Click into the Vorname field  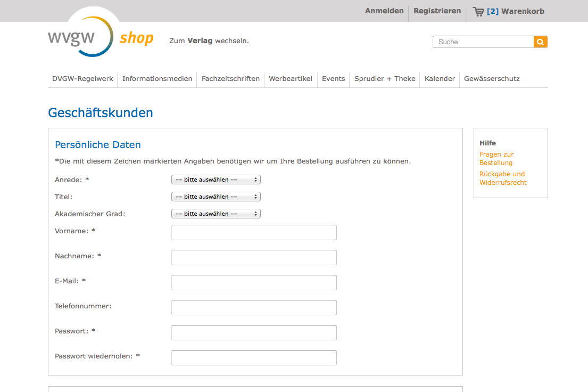pos(254,232)
